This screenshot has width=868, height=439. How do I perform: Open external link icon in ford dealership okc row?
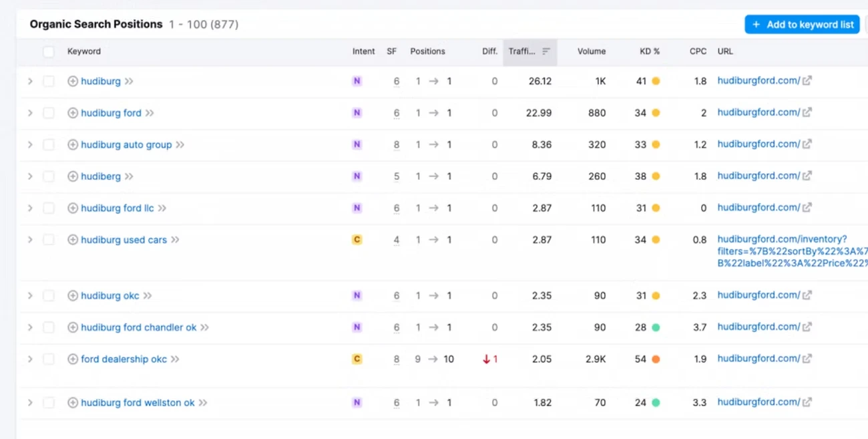coord(807,358)
